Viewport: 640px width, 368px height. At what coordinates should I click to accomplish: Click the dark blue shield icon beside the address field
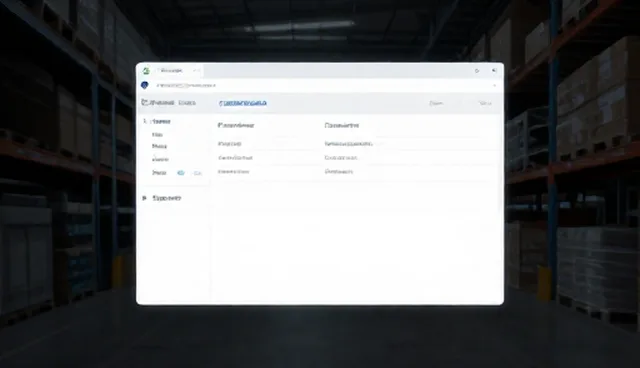tap(144, 85)
